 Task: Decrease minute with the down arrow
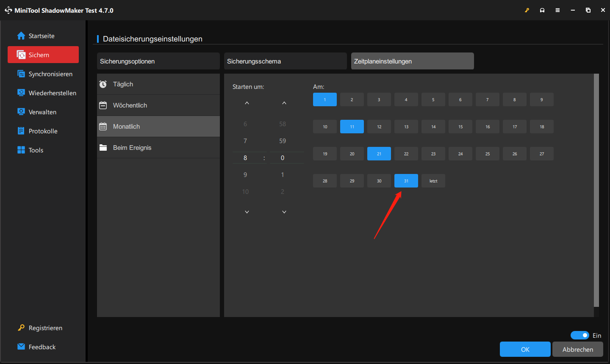284,212
